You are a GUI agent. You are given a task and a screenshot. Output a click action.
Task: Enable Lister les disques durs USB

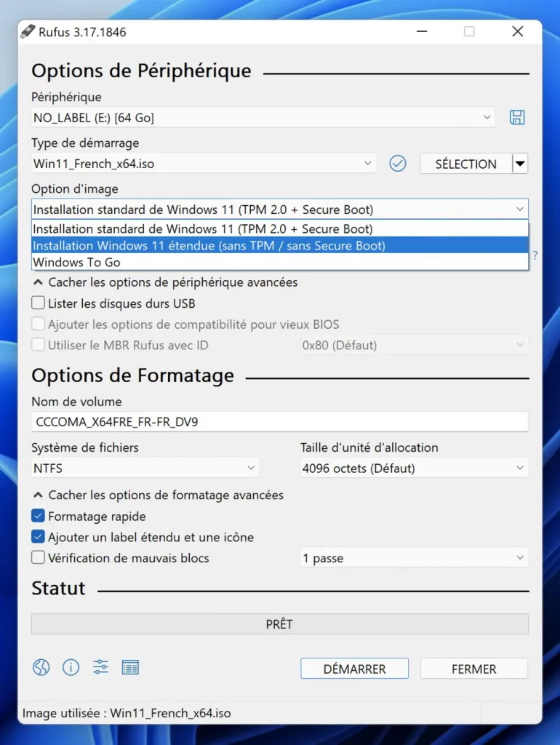pyautogui.click(x=38, y=303)
